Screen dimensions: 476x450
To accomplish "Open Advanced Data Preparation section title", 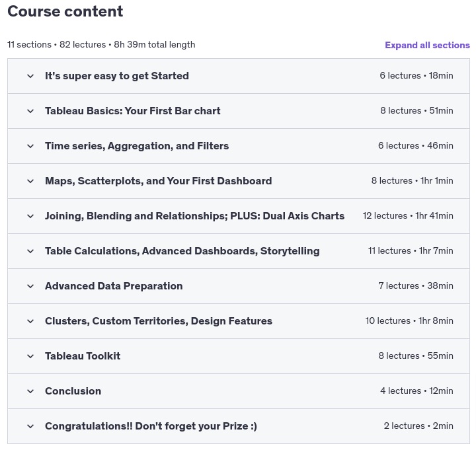I will click(x=114, y=286).
